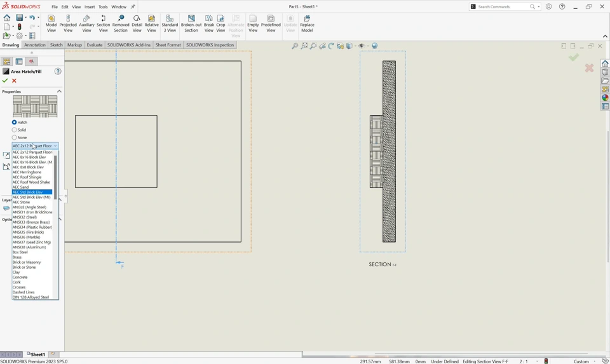
Task: Click the Search Commands field
Action: point(503,6)
